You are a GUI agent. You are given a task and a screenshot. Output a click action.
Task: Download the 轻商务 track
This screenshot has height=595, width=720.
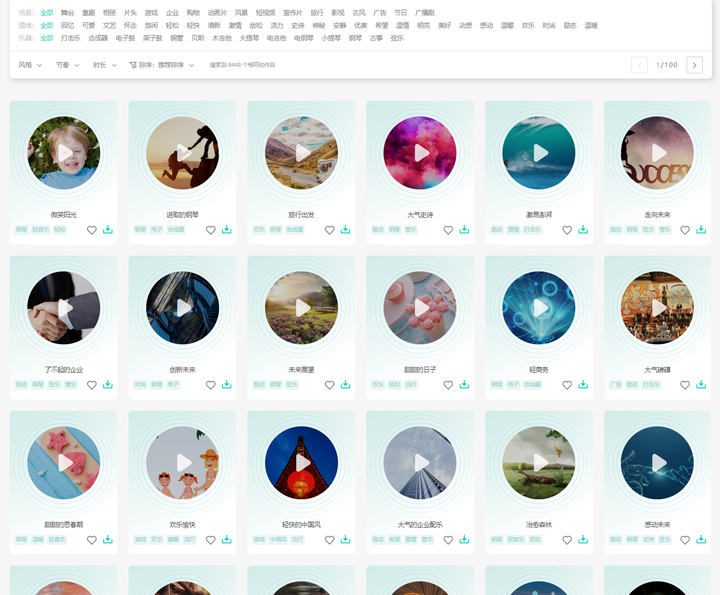(x=583, y=385)
